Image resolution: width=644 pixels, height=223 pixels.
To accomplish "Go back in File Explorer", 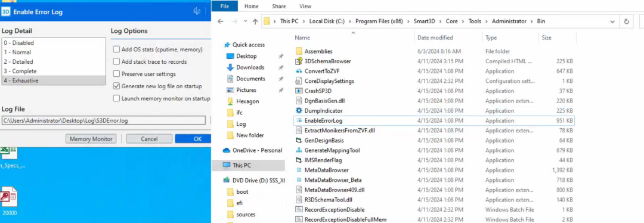I will [x=221, y=21].
